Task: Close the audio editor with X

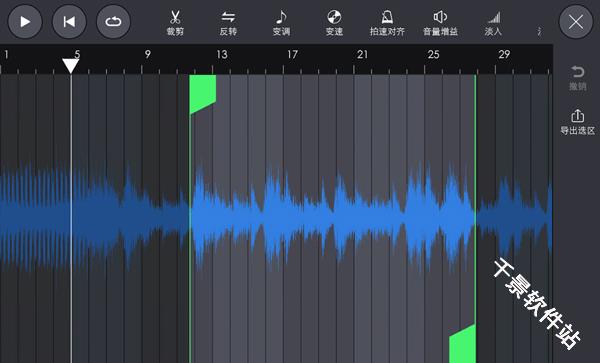Action: click(576, 21)
